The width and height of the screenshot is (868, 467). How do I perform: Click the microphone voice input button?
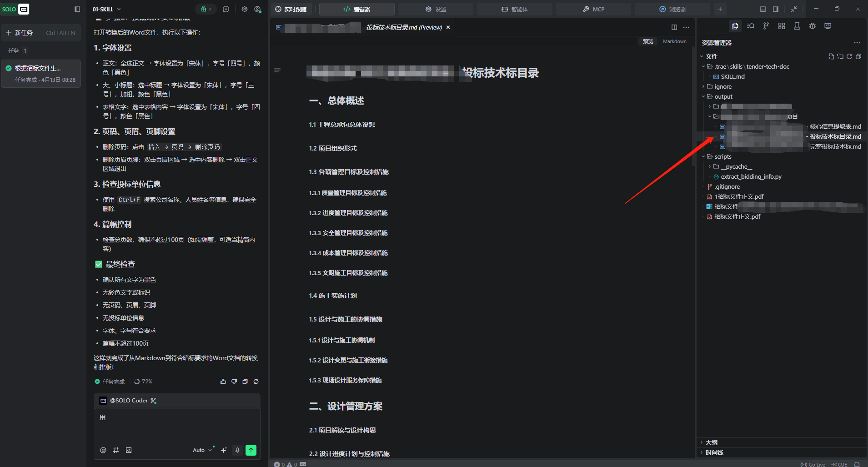click(x=237, y=450)
